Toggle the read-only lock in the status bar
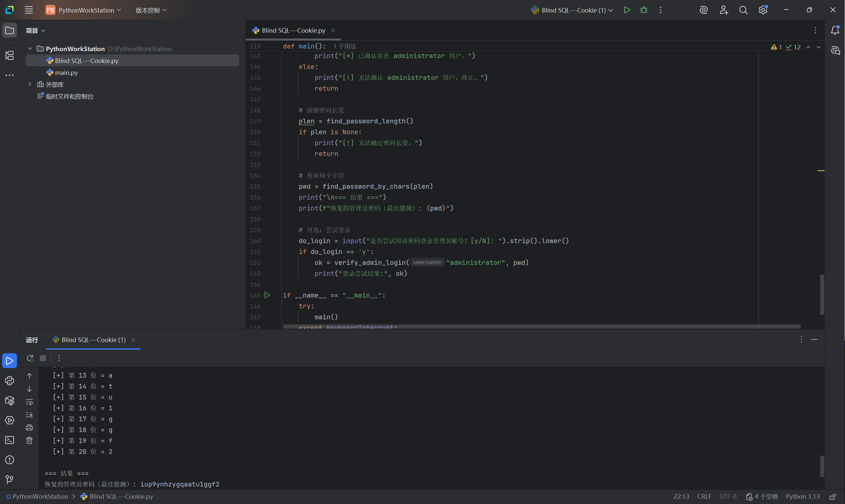 click(832, 496)
